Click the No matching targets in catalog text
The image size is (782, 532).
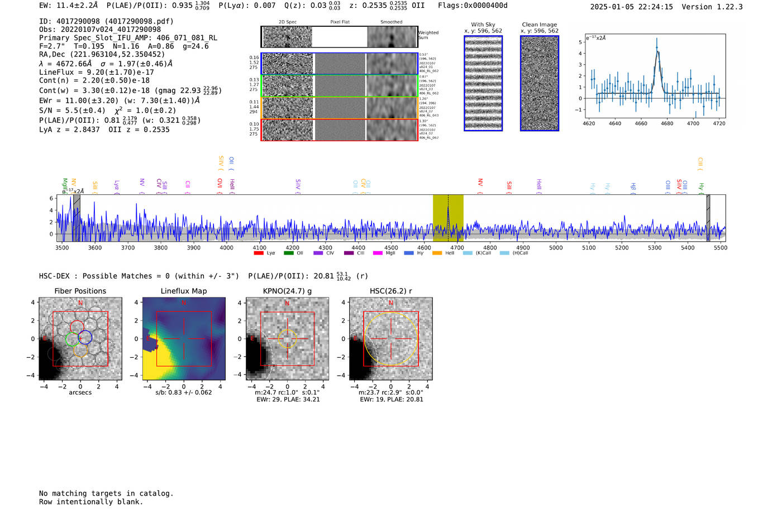click(106, 493)
